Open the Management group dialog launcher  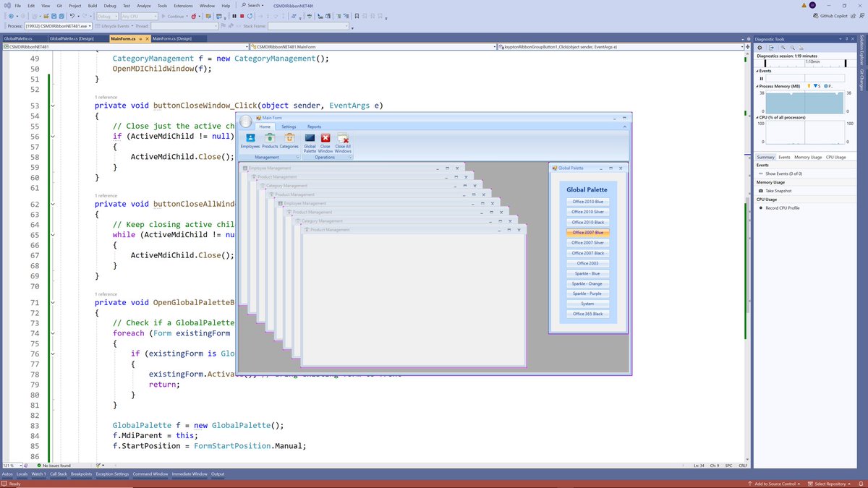click(297, 157)
